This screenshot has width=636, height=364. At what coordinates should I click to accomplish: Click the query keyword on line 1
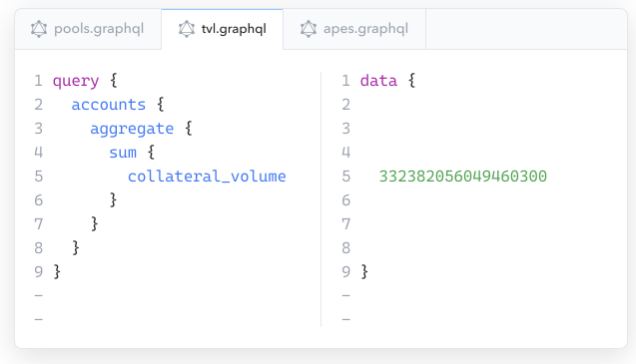click(76, 81)
